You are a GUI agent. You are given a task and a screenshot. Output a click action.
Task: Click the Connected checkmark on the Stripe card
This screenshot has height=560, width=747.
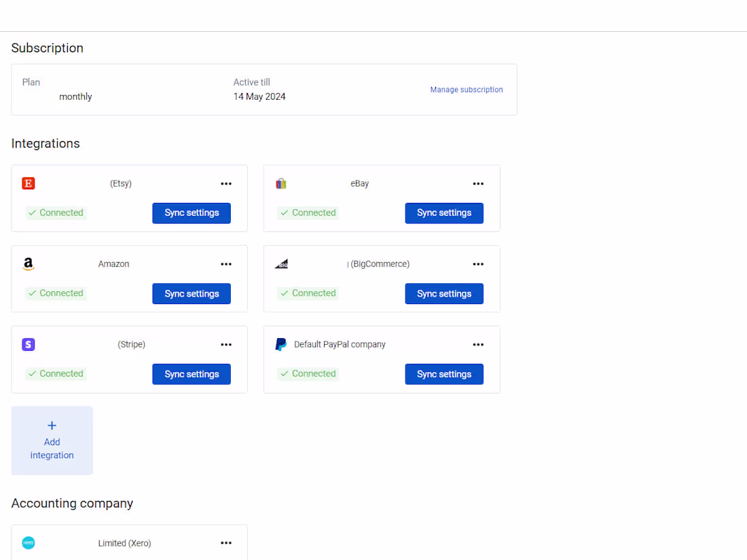31,373
